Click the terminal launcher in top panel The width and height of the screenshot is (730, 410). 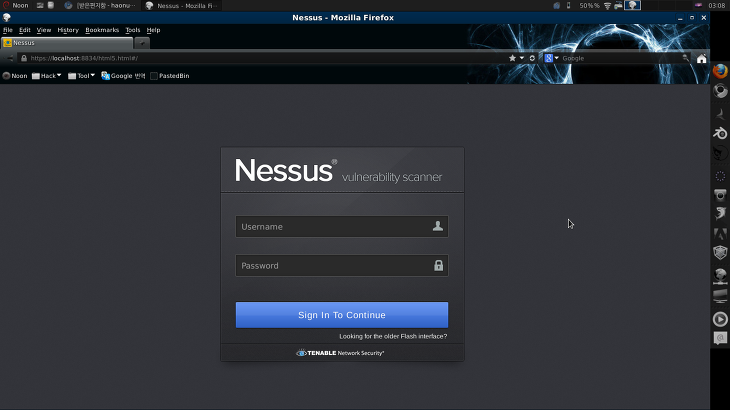pyautogui.click(x=40, y=6)
